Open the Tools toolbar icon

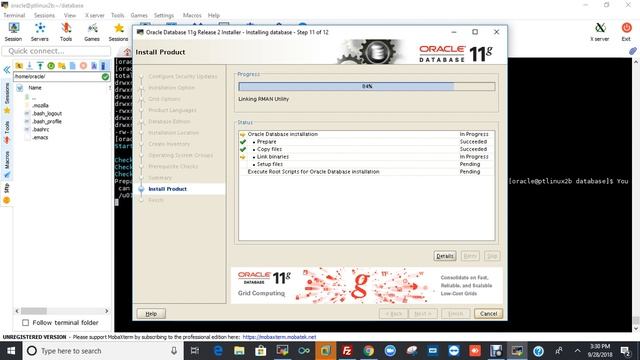[66, 32]
